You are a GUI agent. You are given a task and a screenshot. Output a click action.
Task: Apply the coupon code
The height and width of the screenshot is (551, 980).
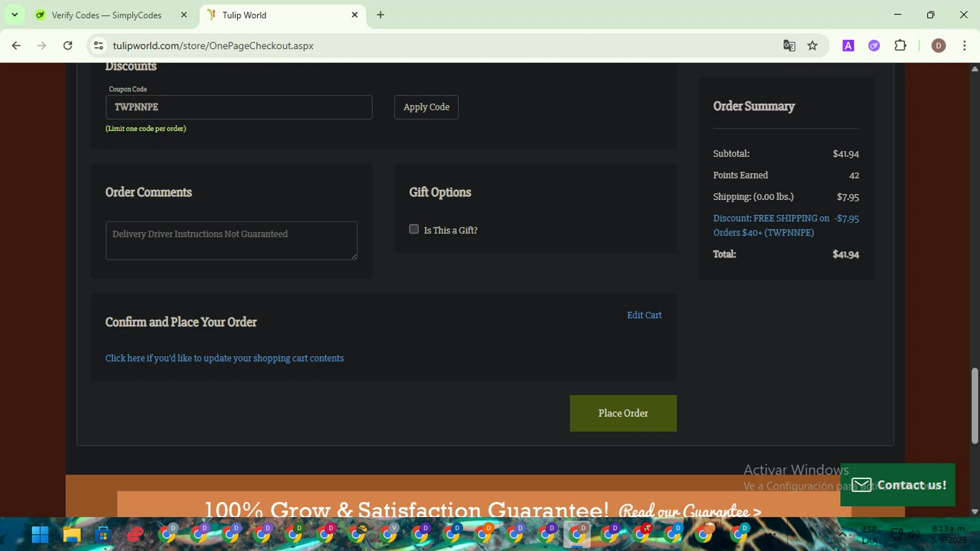426,107
